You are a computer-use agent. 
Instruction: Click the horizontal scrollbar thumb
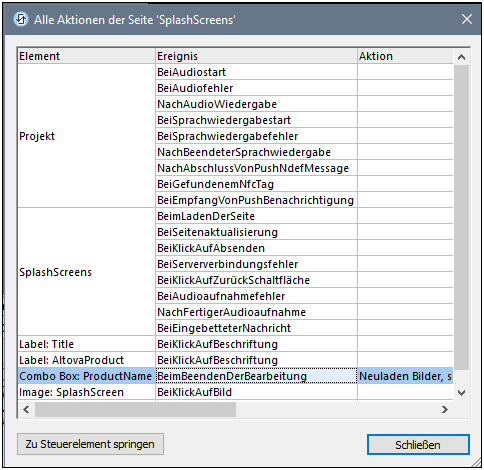(x=135, y=409)
